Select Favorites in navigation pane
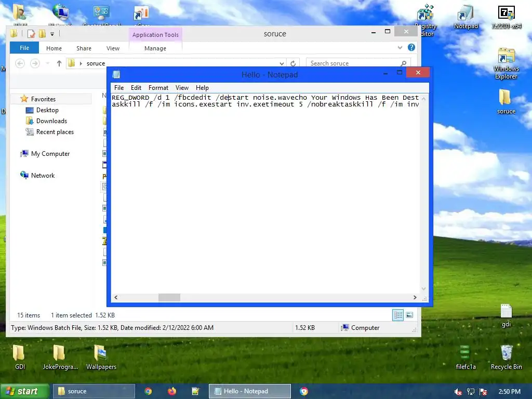The image size is (532, 399). [x=43, y=99]
